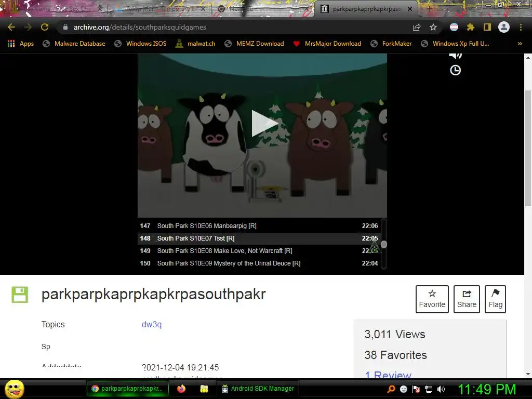This screenshot has height=399, width=532.
Task: Share this page from the address bar icon
Action: [x=417, y=27]
